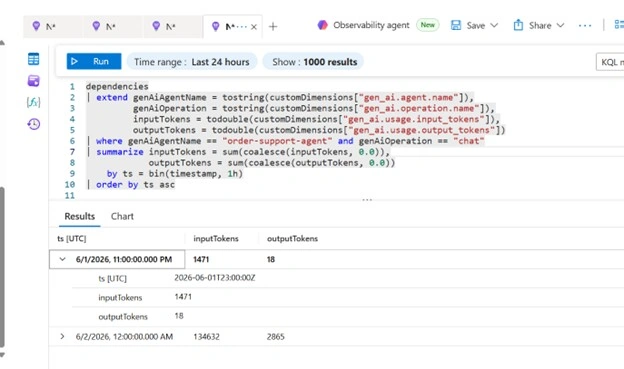The height and width of the screenshot is (369, 624).
Task: Click the Share button
Action: [x=539, y=25]
